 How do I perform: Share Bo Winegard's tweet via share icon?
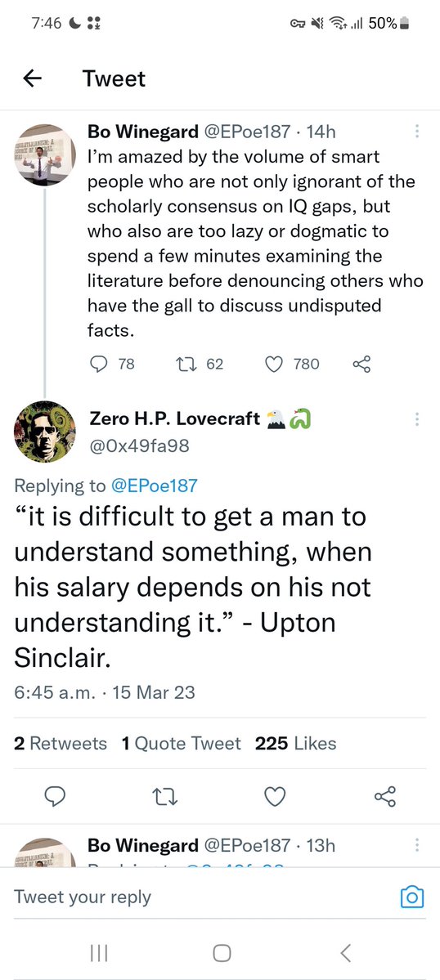pos(361,364)
